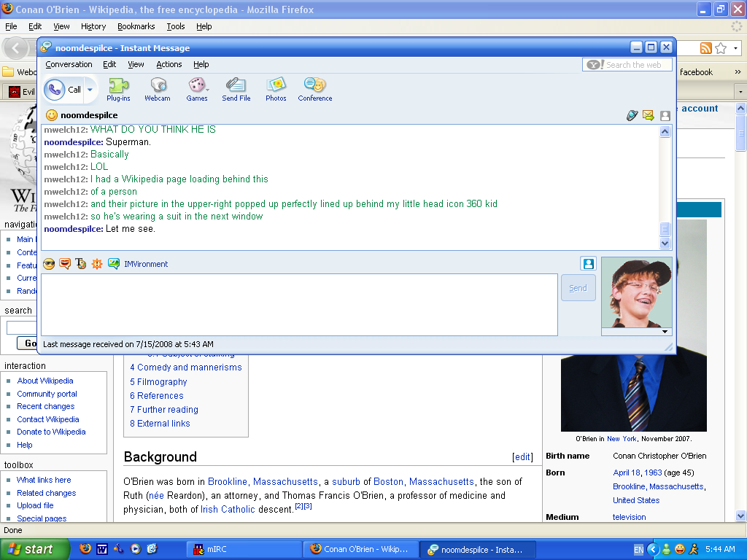Viewport: 747px width, 560px height.
Task: Launch Firefox from quick launch
Action: (85, 548)
